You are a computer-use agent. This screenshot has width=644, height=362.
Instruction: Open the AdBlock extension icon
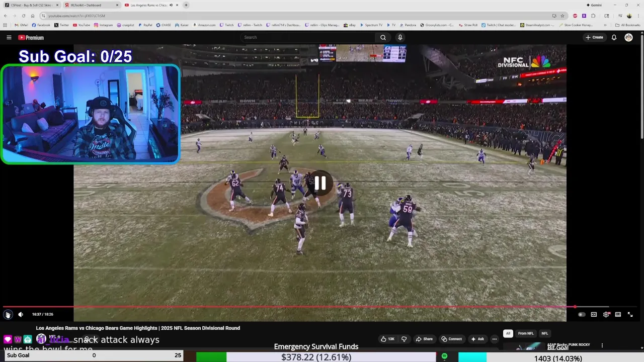[575, 16]
